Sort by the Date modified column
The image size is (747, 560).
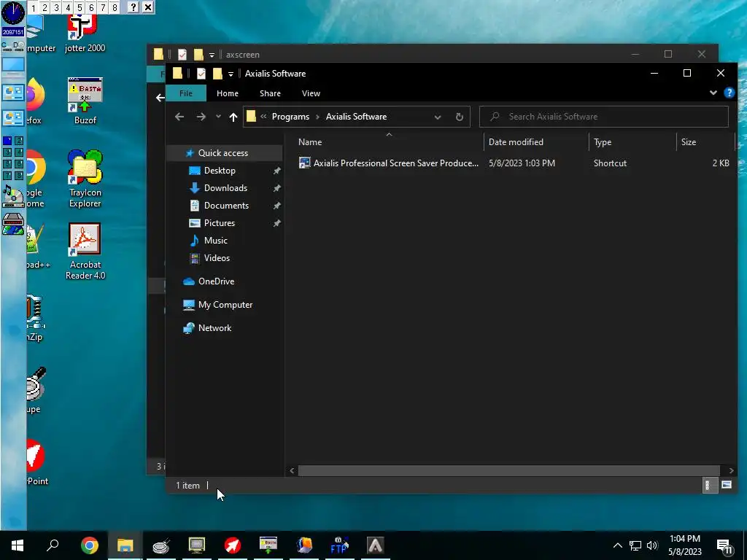point(536,142)
